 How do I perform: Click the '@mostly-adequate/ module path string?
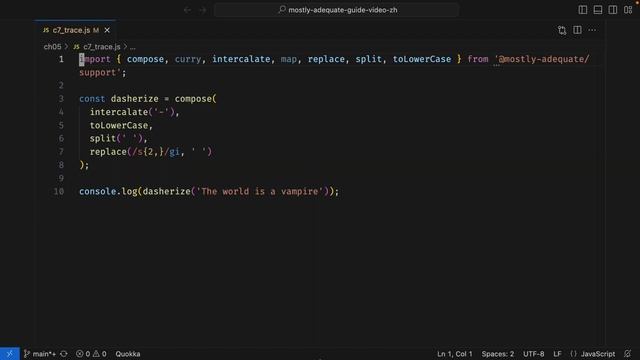[542, 59]
